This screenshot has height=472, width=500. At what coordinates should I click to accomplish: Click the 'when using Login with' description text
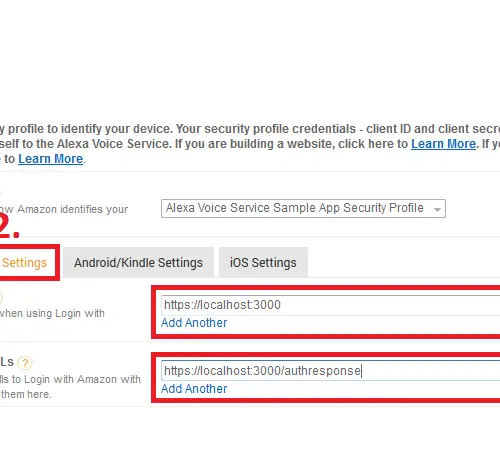point(52,313)
